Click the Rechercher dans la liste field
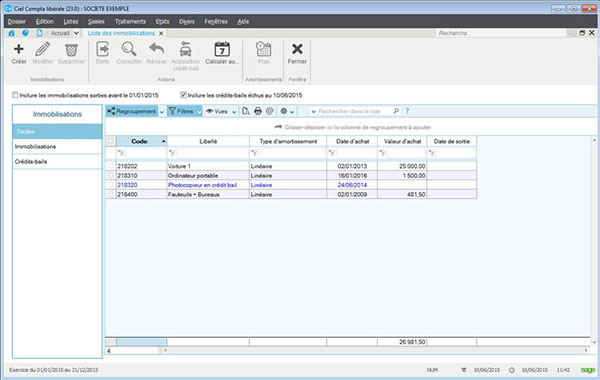The width and height of the screenshot is (600, 380). click(x=354, y=111)
